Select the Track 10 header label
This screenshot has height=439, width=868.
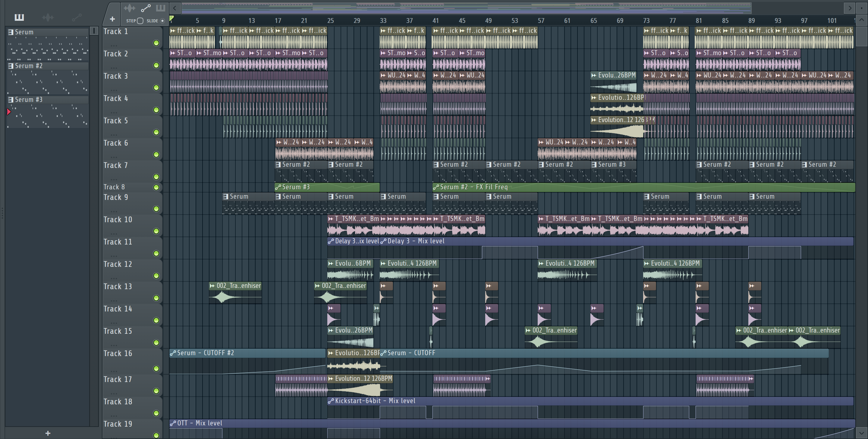tap(118, 220)
